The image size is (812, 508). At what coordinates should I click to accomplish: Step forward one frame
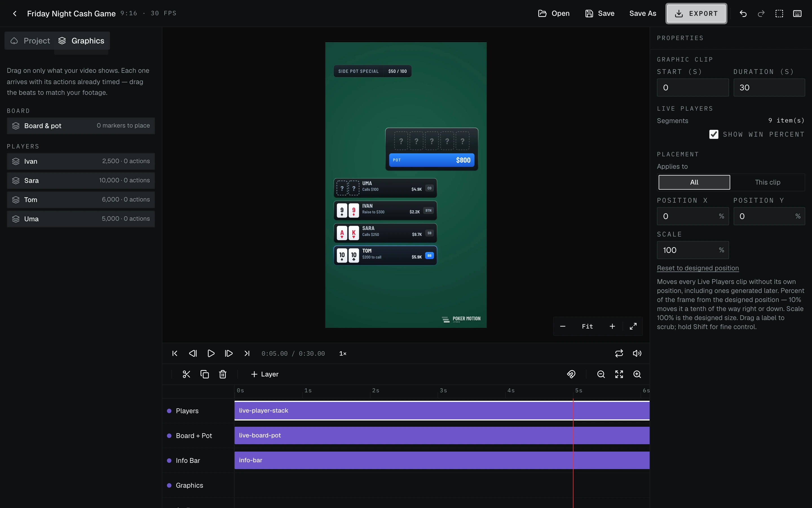229,353
